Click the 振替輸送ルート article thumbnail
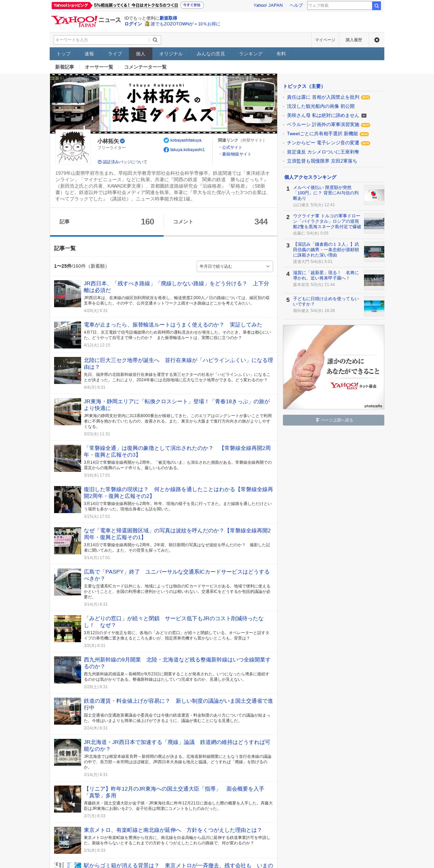Viewport: 434px width, 868px height. (68, 335)
